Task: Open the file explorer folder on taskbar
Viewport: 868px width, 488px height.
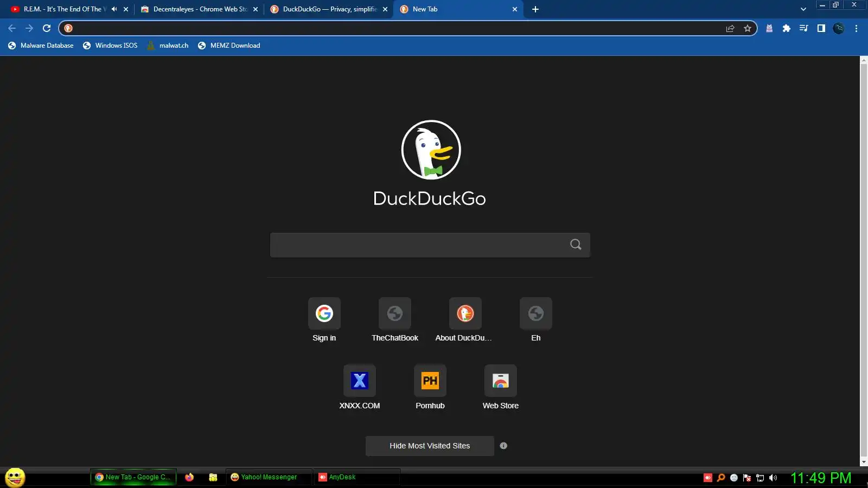Action: pos(213,477)
